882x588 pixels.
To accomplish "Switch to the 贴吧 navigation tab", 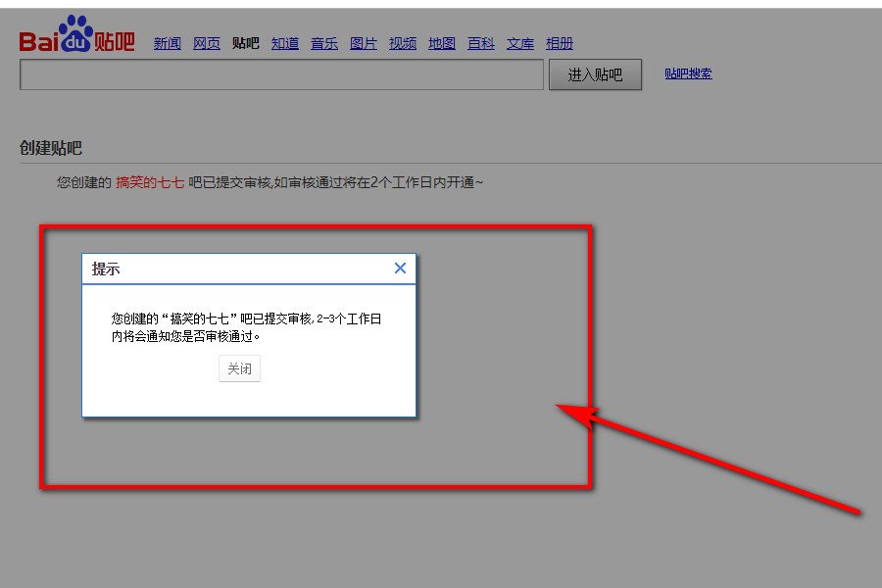I will (245, 43).
